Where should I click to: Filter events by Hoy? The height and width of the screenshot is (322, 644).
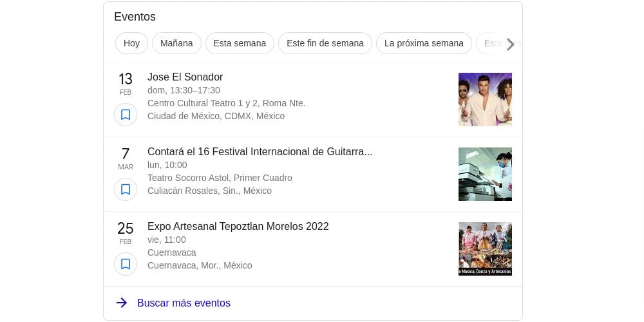click(131, 43)
